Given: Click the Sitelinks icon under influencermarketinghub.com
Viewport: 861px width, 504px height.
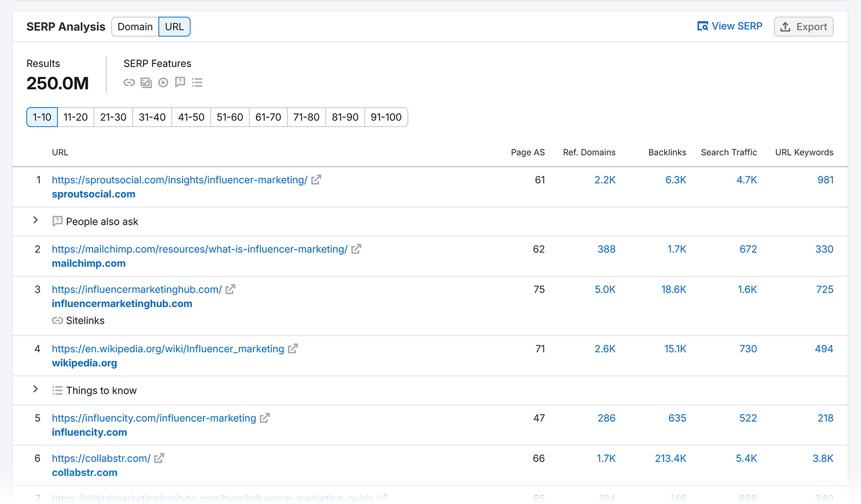Looking at the screenshot, I should click(x=57, y=320).
